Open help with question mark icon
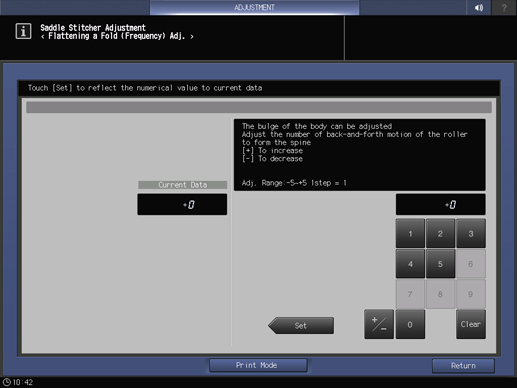 [x=504, y=7]
